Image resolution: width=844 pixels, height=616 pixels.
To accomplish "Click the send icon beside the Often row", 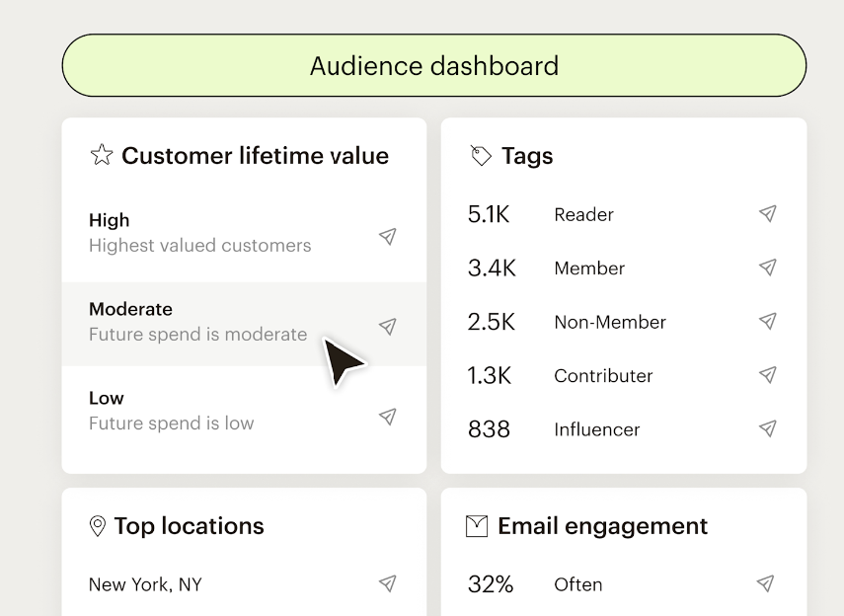I will click(767, 583).
